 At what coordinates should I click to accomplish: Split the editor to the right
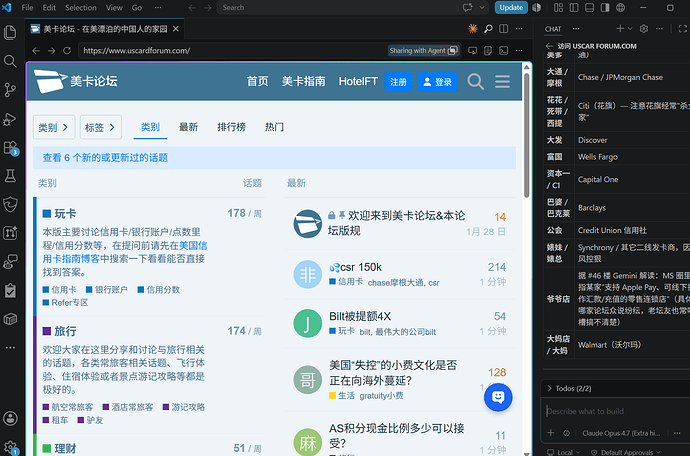(503, 29)
